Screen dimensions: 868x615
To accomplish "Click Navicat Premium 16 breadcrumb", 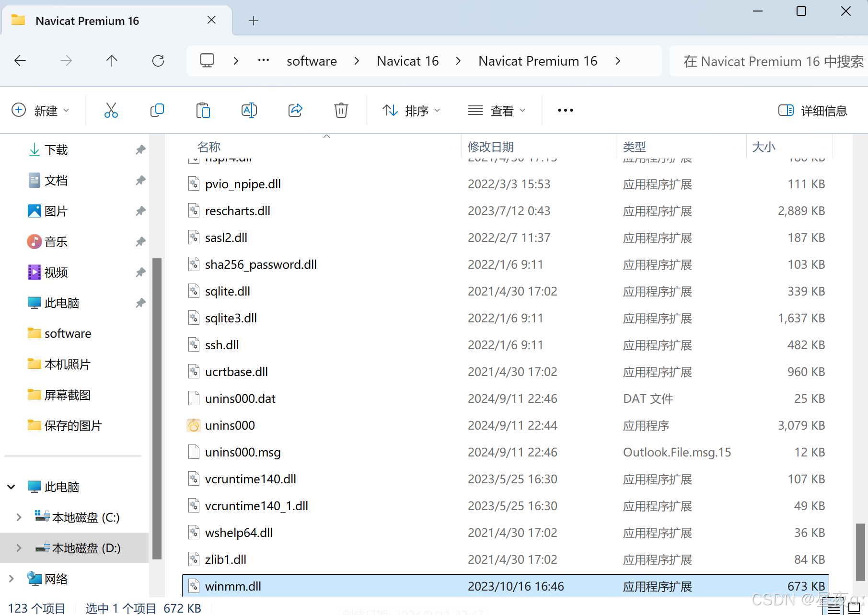I will [x=538, y=61].
